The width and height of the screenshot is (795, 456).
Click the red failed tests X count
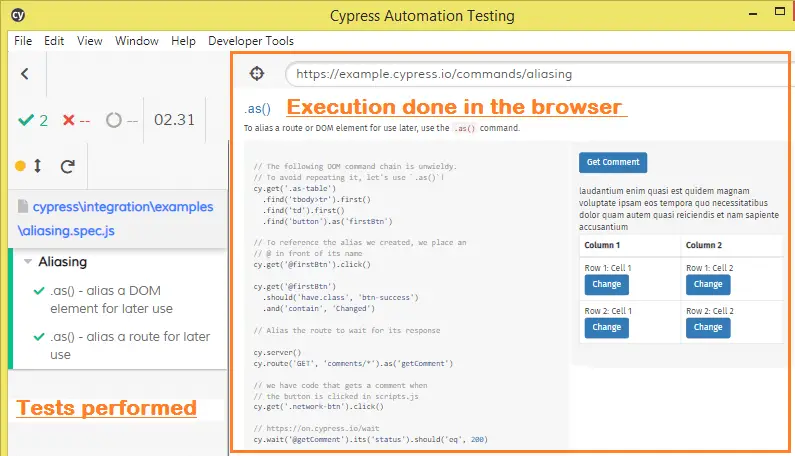coord(76,120)
